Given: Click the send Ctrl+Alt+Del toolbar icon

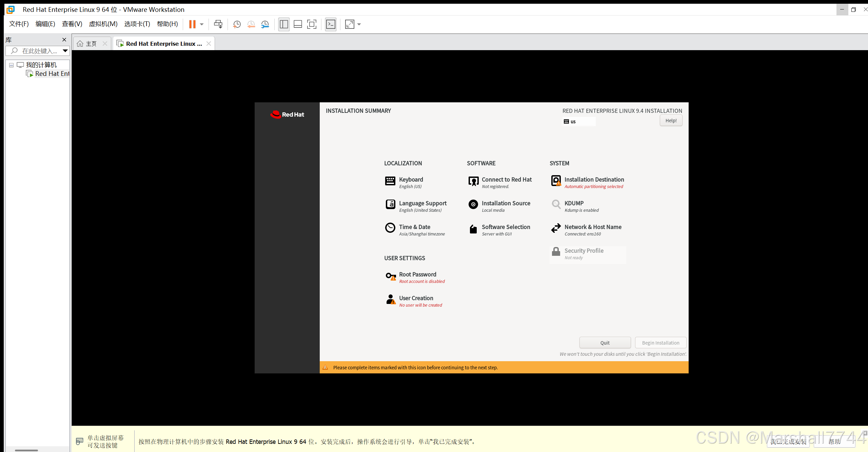Looking at the screenshot, I should tap(218, 24).
